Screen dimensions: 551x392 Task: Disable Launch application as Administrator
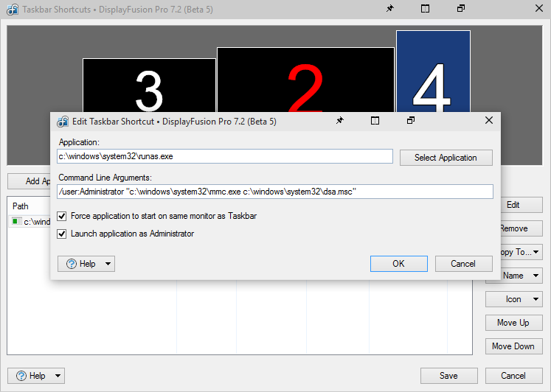tap(63, 234)
